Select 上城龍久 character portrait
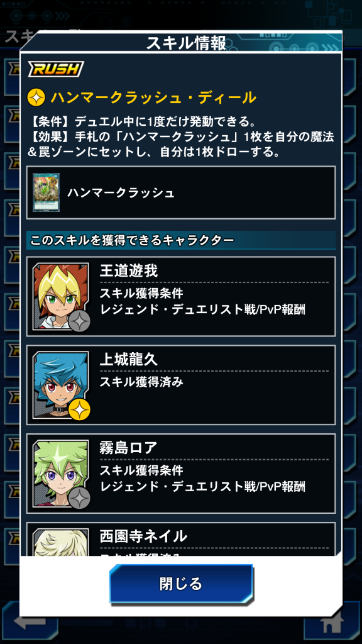Image resolution: width=362 pixels, height=644 pixels. (60, 384)
